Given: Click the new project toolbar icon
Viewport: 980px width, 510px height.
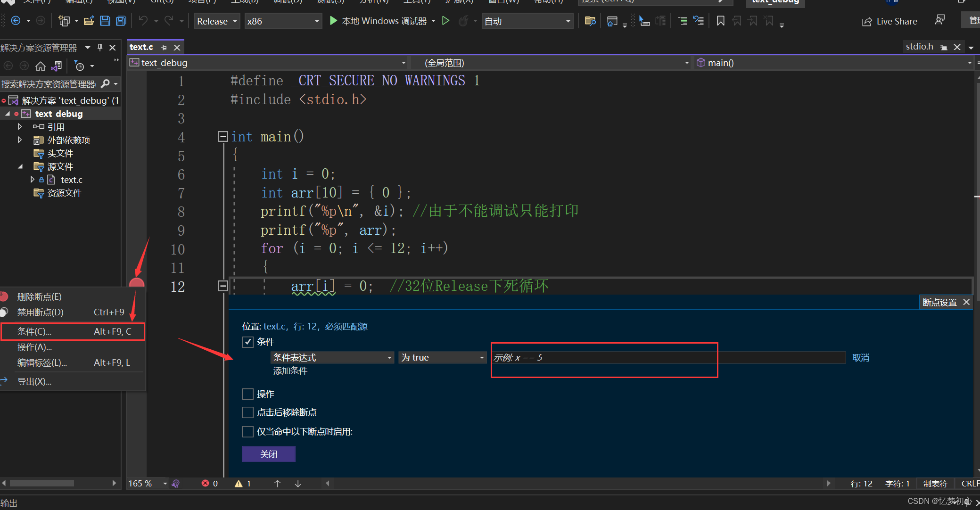Looking at the screenshot, I should pyautogui.click(x=64, y=21).
